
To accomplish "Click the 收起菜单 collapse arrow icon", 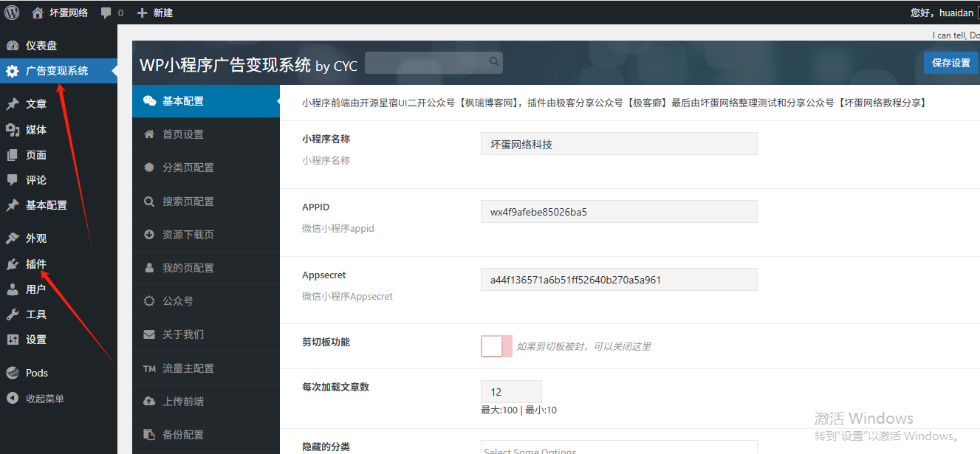I will click(x=12, y=398).
